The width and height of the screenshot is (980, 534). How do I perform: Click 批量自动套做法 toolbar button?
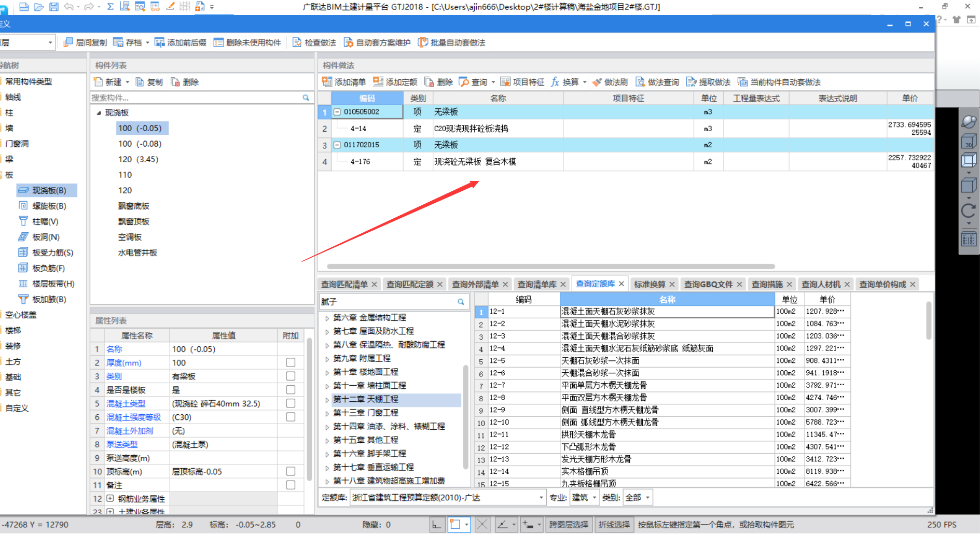(x=451, y=43)
